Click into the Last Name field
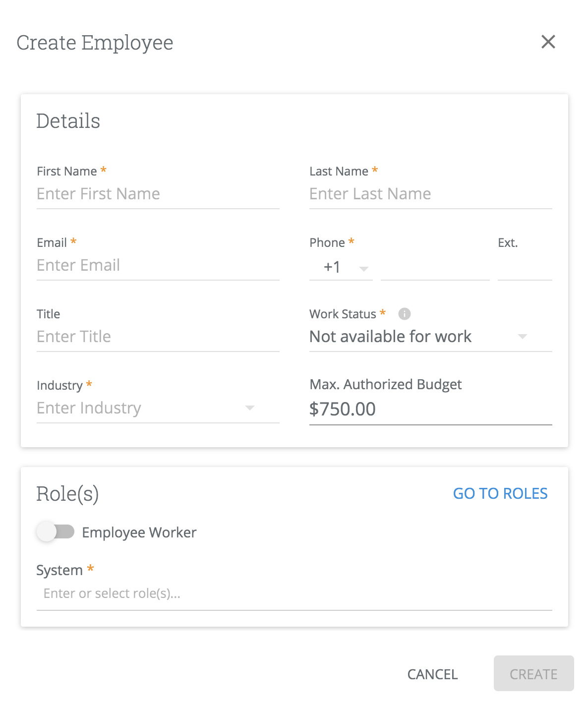 tap(430, 194)
